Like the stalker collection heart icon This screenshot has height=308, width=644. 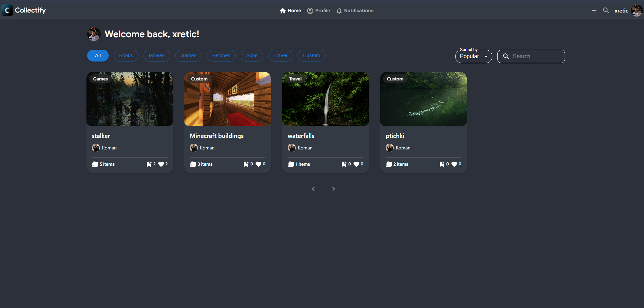point(162,164)
